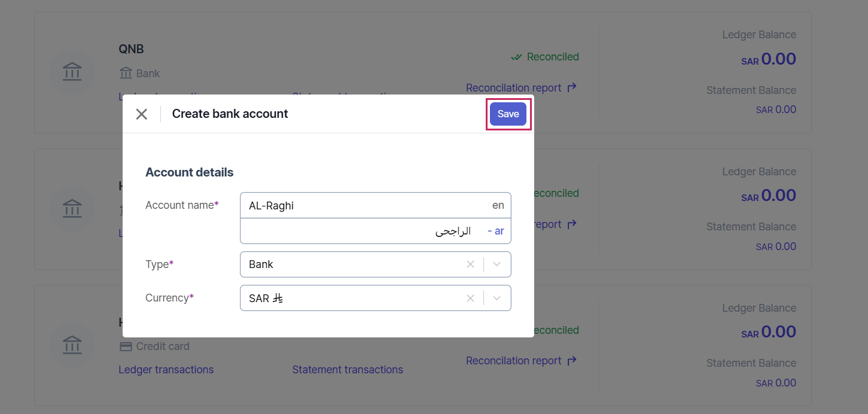Click the Save button
868x414 pixels.
(508, 114)
